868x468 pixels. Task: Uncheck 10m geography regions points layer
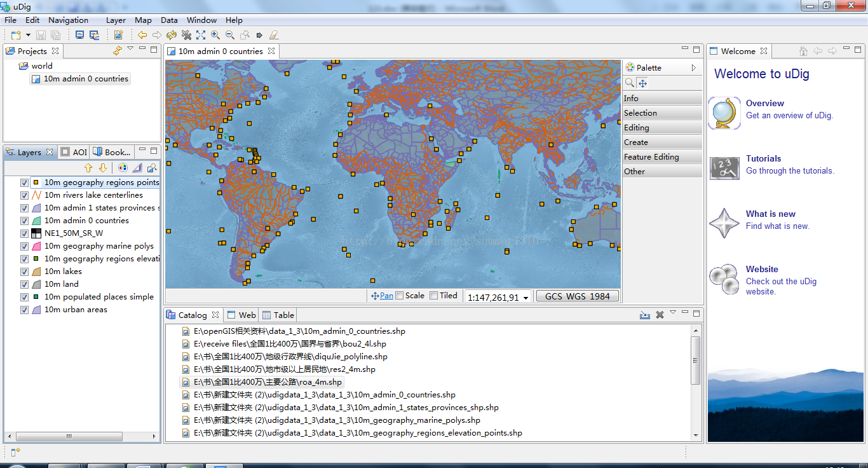pyautogui.click(x=24, y=182)
